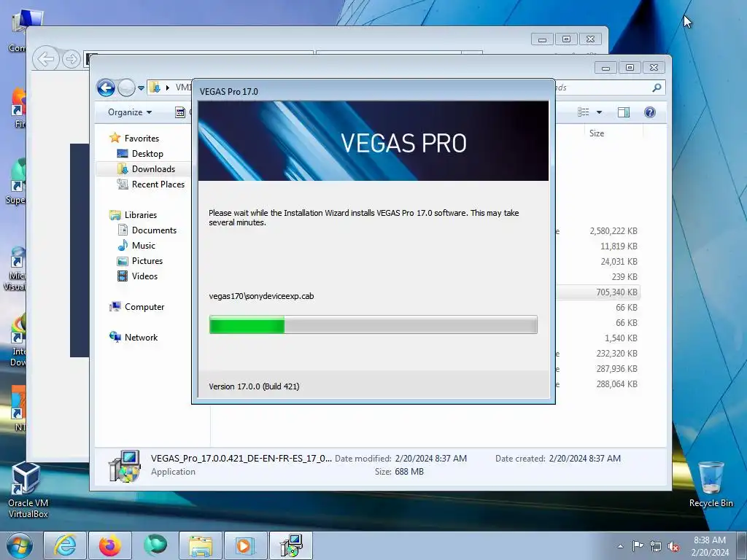Open the green sphere app on taskbar
The height and width of the screenshot is (560, 747).
point(155,545)
